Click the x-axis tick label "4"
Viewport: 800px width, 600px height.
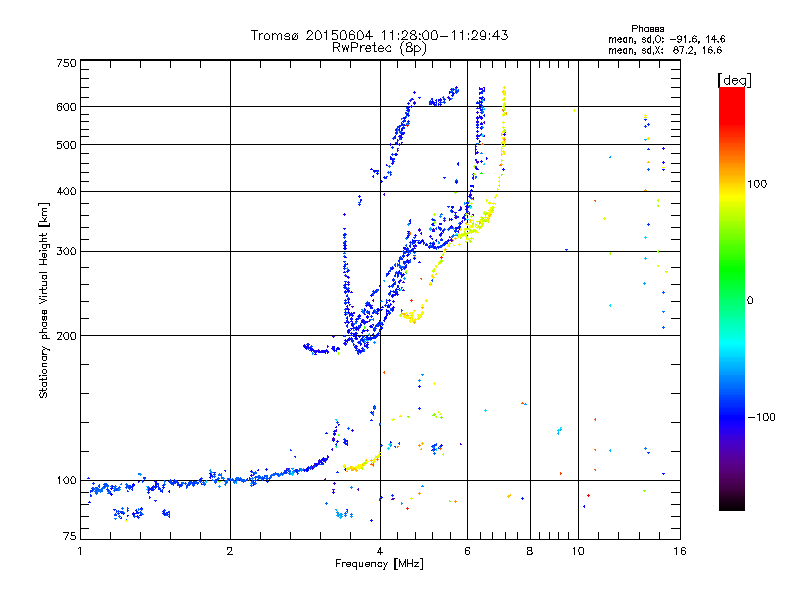coord(380,551)
